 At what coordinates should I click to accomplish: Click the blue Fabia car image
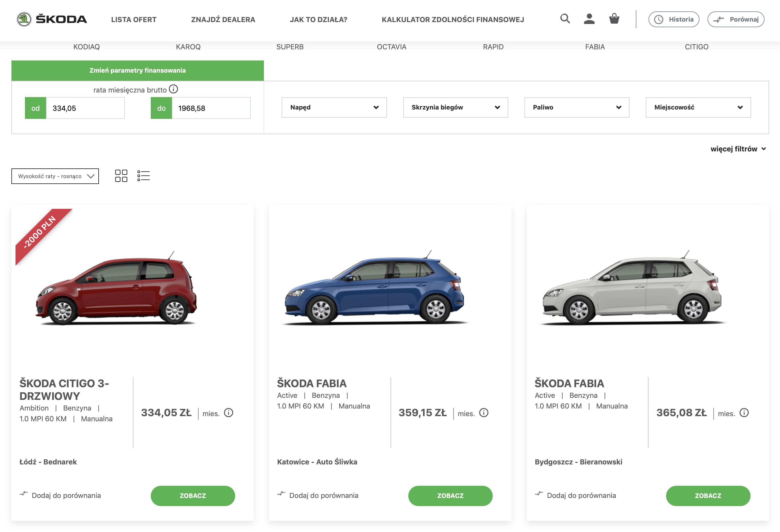(374, 288)
